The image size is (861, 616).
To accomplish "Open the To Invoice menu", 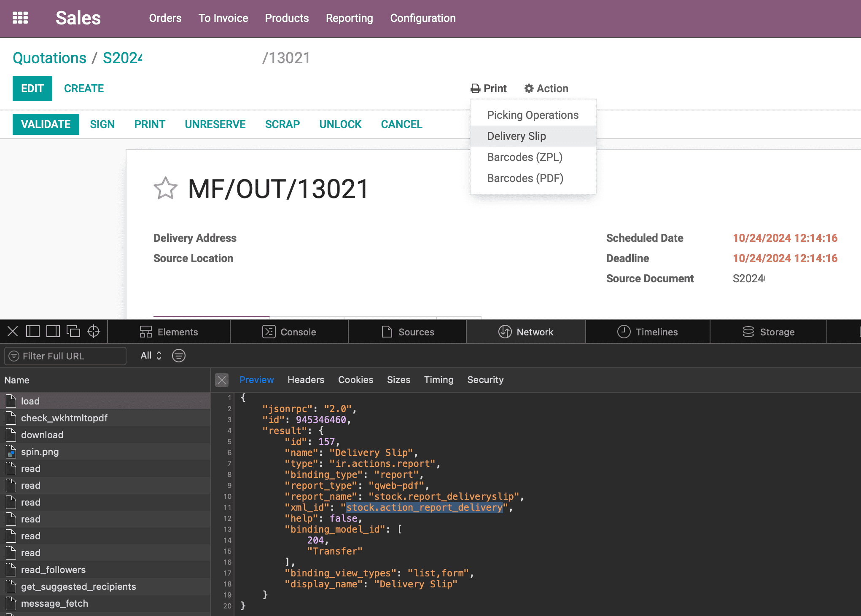I will pos(223,18).
